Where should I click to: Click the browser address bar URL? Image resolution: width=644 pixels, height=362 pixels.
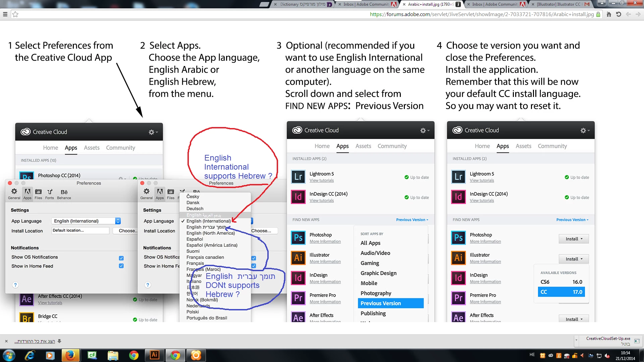click(481, 14)
